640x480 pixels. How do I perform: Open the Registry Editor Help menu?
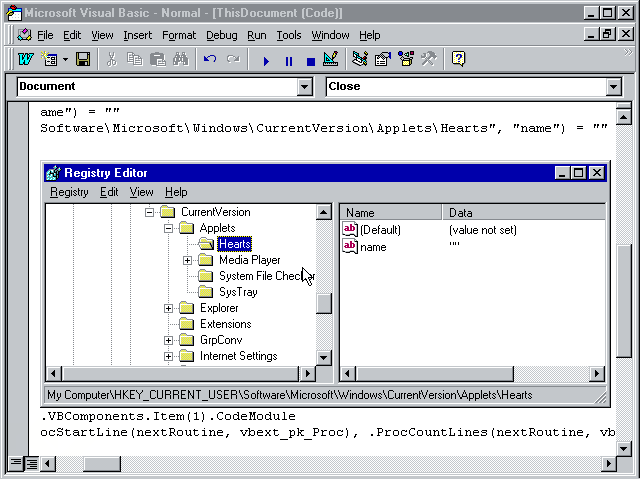(x=176, y=192)
